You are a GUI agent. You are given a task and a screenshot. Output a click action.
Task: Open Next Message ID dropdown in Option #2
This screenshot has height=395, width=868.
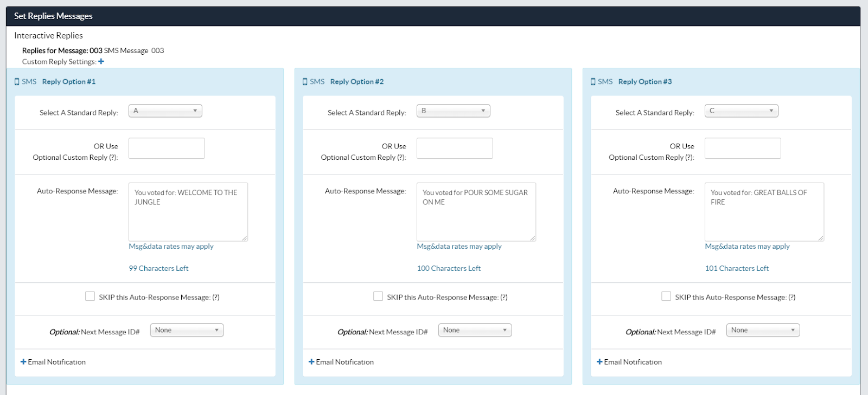coord(475,330)
